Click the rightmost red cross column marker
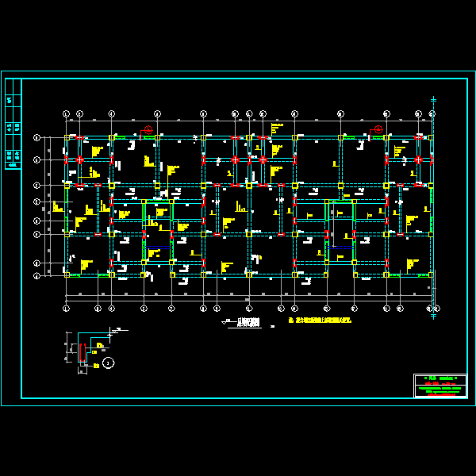 coord(418,160)
